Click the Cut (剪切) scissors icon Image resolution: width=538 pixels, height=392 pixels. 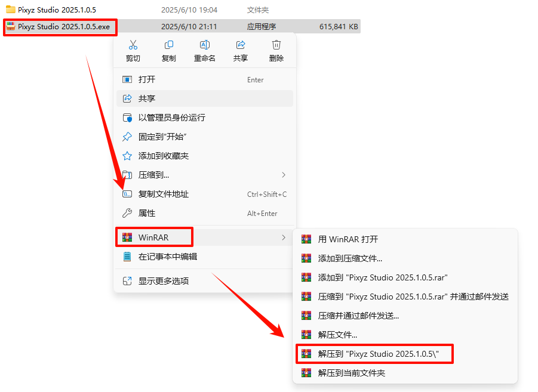(133, 45)
